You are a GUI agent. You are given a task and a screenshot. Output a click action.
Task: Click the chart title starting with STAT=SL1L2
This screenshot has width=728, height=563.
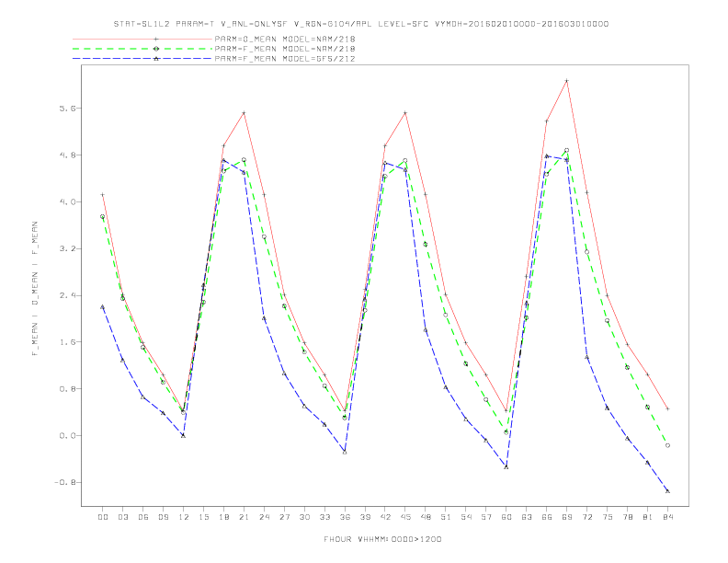pyautogui.click(x=360, y=24)
